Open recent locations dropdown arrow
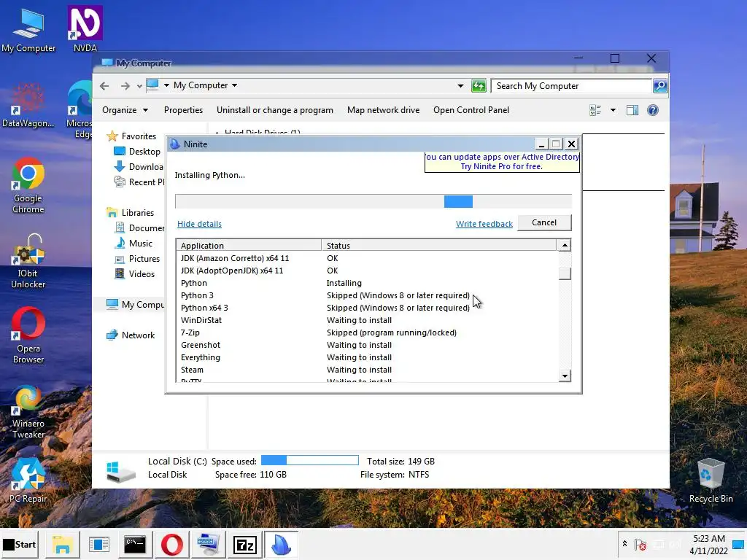The width and height of the screenshot is (747, 560). [x=139, y=86]
